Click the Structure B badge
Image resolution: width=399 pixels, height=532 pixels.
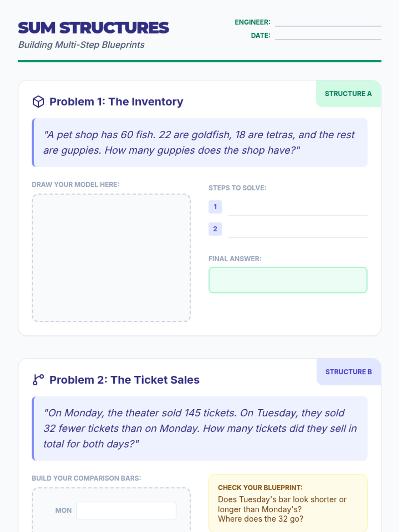348,372
